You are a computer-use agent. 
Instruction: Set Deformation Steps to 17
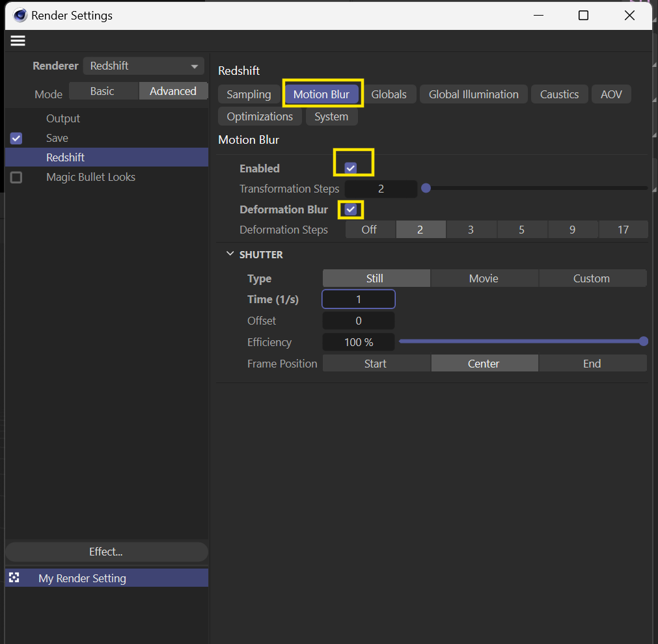point(623,230)
